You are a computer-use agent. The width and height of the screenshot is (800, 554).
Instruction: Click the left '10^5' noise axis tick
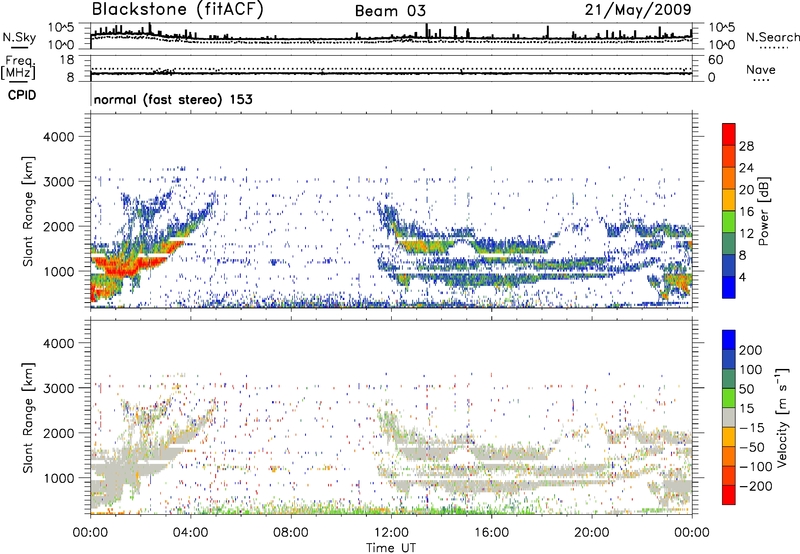pos(61,27)
